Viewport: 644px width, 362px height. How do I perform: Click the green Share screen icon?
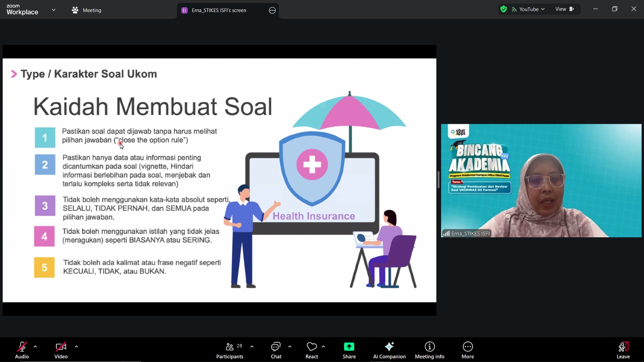click(349, 347)
